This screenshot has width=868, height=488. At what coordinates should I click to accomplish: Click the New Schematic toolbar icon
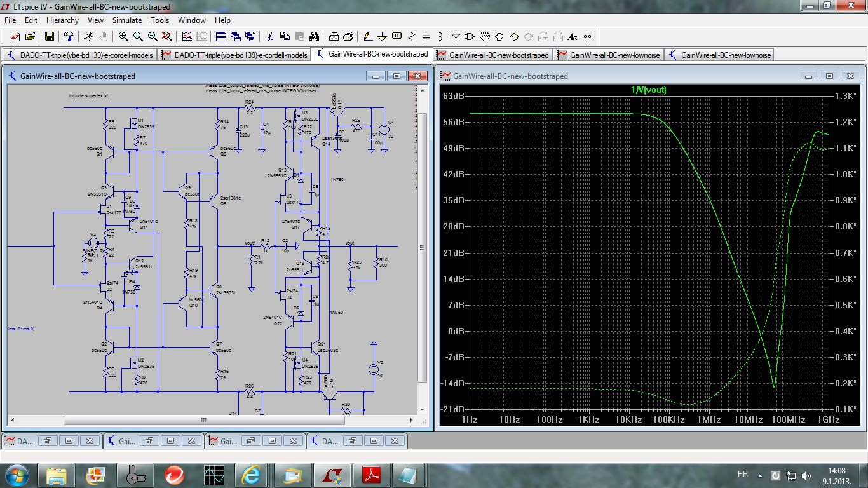15,36
